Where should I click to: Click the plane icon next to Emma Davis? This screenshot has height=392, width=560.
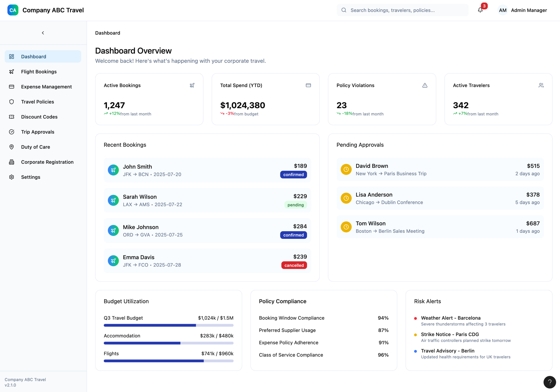coord(113,261)
